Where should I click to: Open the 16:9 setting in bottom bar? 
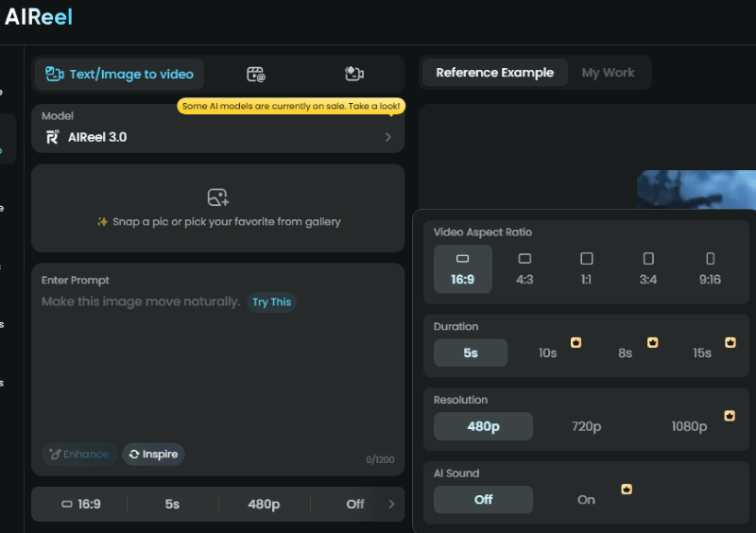pyautogui.click(x=81, y=504)
